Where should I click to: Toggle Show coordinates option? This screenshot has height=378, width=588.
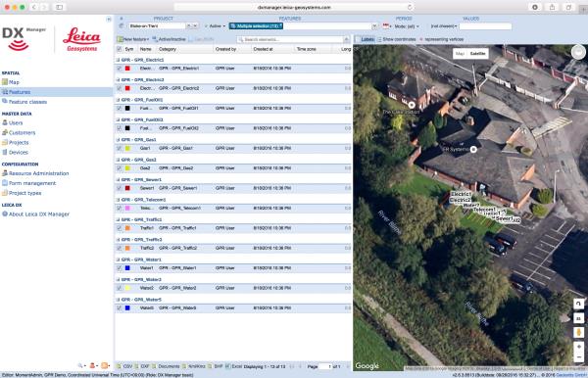coord(396,39)
